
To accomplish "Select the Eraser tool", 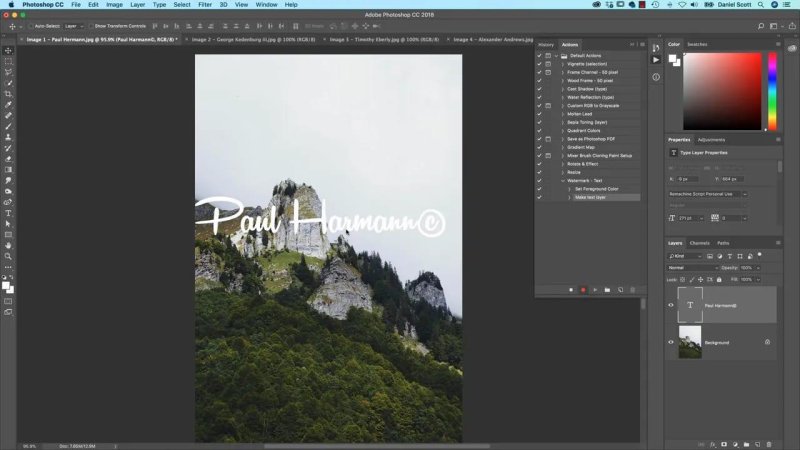I will (8, 159).
